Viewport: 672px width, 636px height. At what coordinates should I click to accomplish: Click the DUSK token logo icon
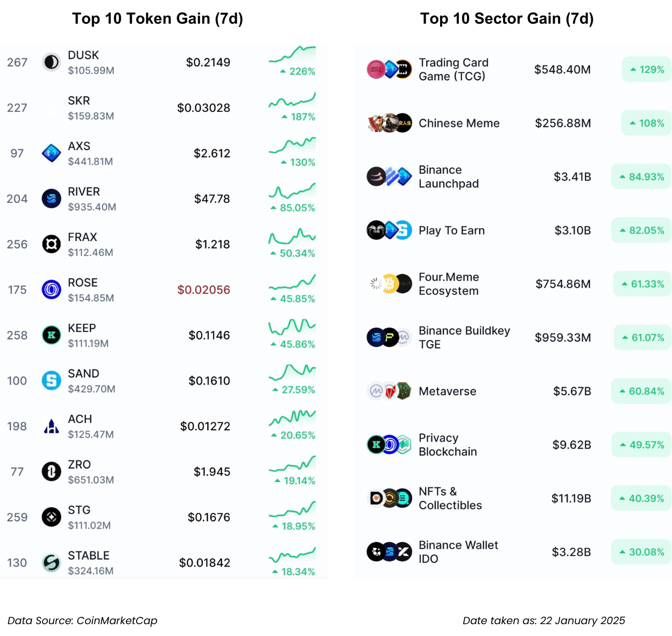pos(51,62)
